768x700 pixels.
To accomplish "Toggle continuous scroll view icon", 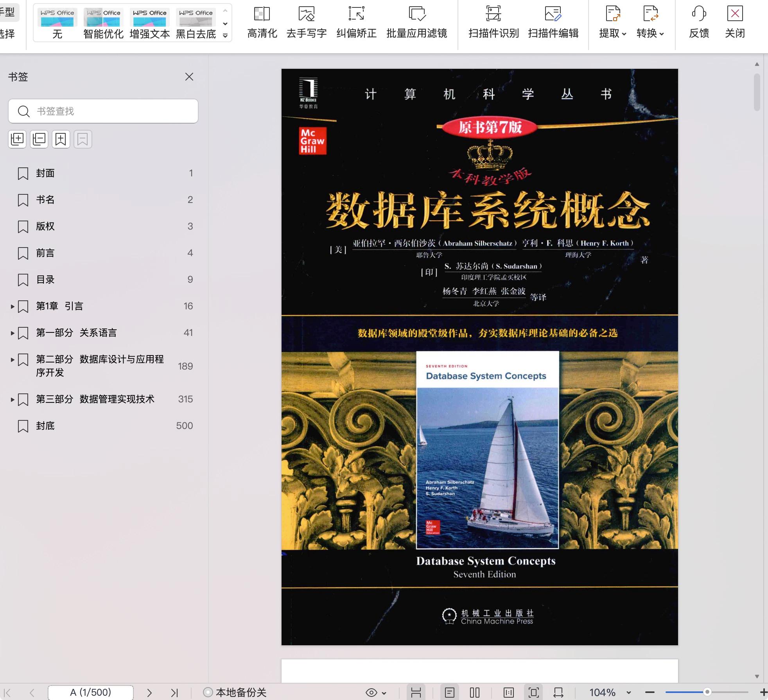I will coord(416,693).
